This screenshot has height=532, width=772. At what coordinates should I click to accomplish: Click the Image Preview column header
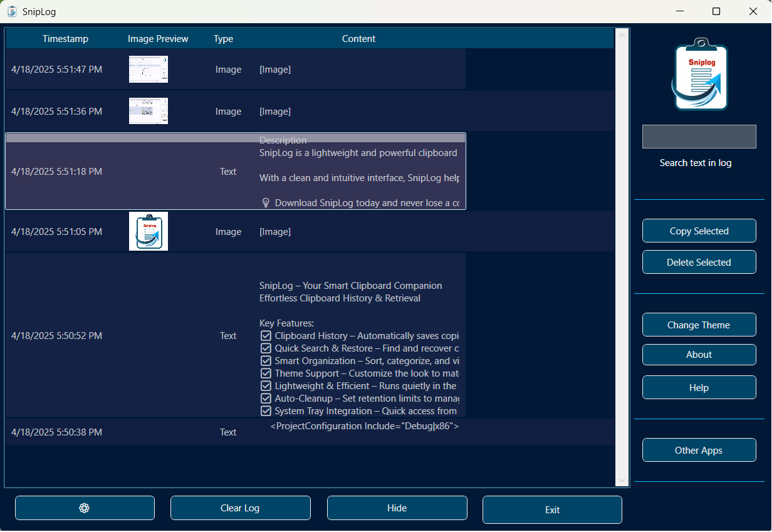pos(158,39)
